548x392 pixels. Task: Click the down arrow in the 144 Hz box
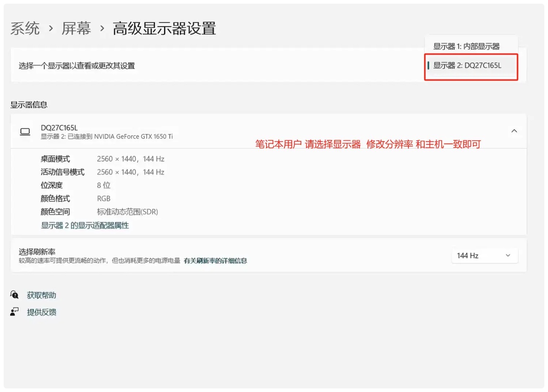[x=507, y=255]
